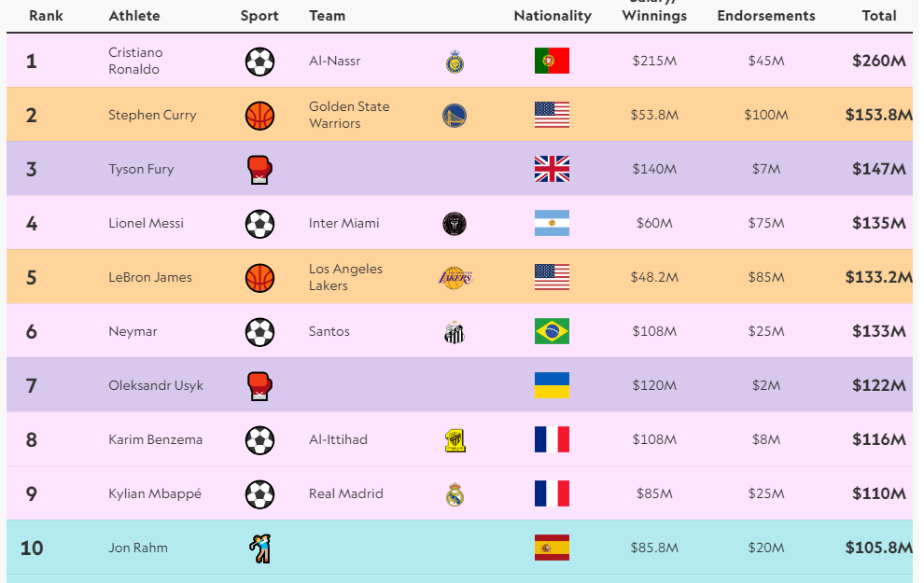Click the soccer ball icon for Cristiano Ronaldo
Viewport: 924px width, 583px height.
259,62
